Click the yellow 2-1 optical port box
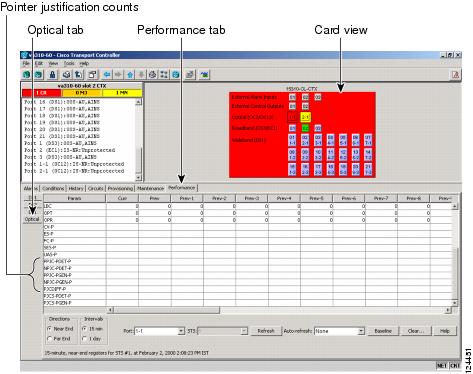Screen dimensions: 473x374 305,117
